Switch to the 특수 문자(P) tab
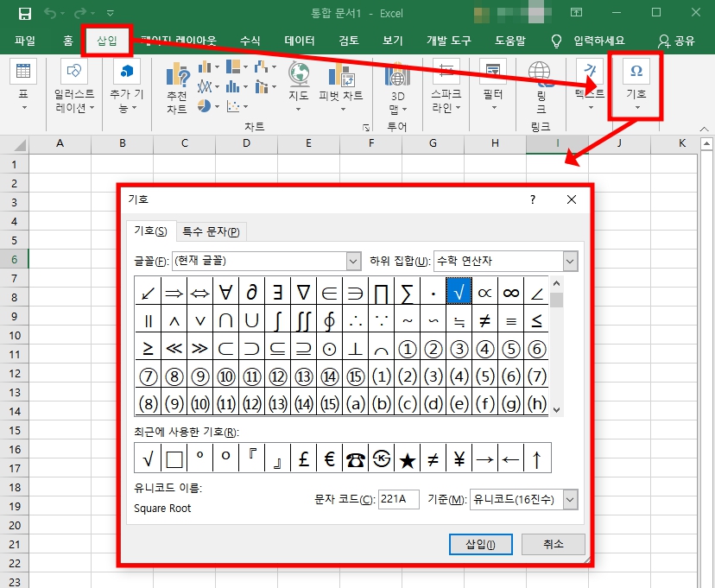The width and height of the screenshot is (715, 588). point(211,231)
